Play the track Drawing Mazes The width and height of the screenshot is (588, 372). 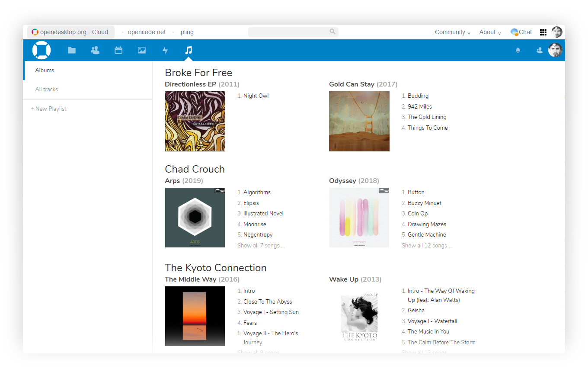[427, 224]
